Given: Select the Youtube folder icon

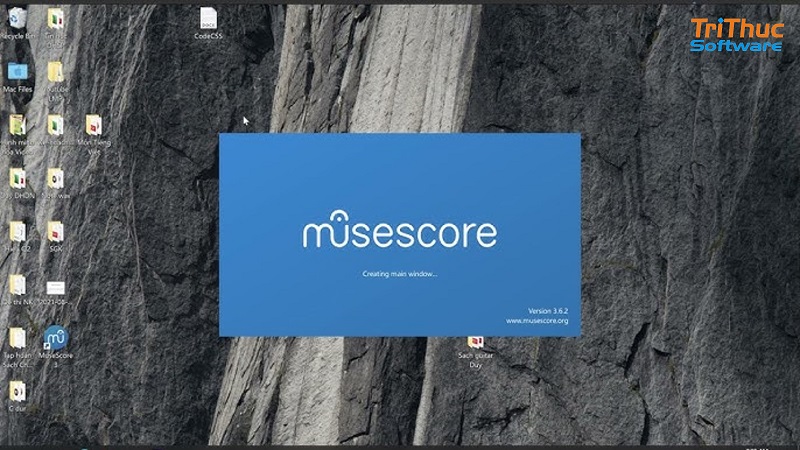Looking at the screenshot, I should pos(56,72).
